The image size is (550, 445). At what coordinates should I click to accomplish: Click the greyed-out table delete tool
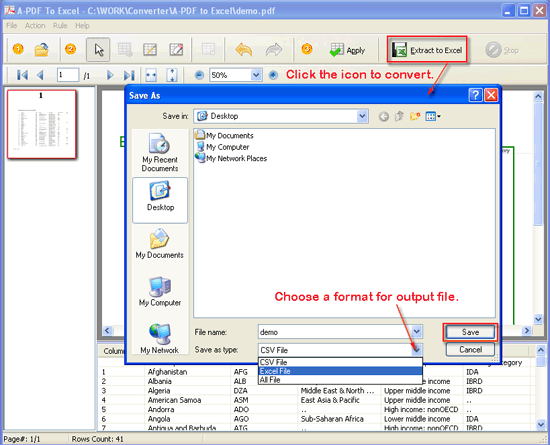point(208,50)
